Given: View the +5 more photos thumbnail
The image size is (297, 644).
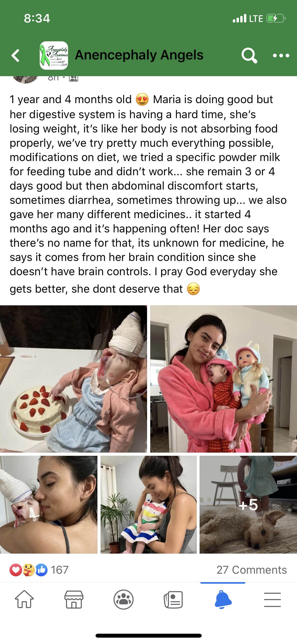Looking at the screenshot, I should [x=248, y=504].
